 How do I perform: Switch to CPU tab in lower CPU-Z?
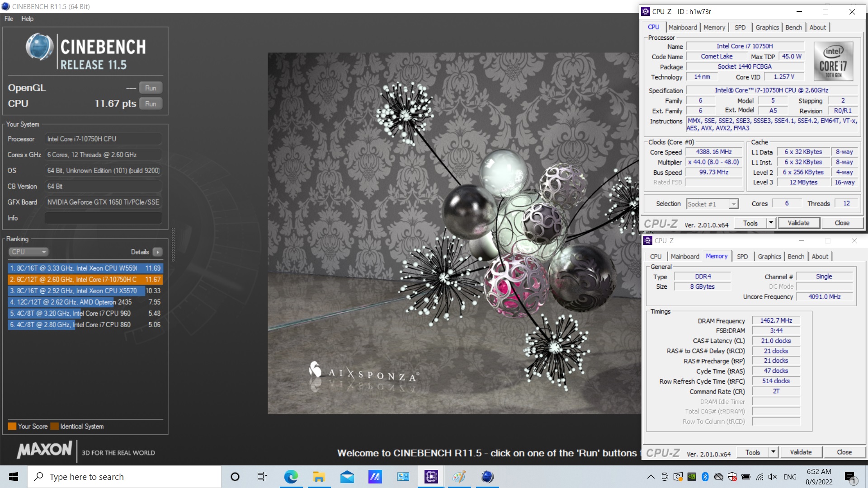click(656, 256)
